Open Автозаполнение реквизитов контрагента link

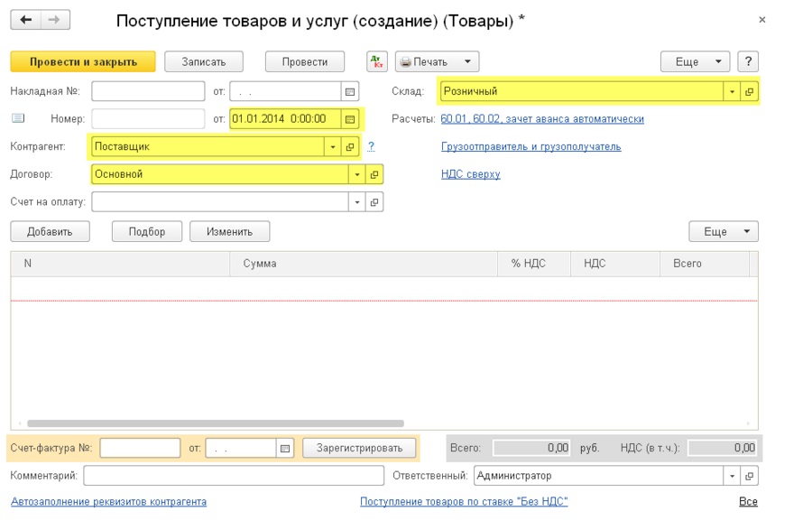coord(109,501)
